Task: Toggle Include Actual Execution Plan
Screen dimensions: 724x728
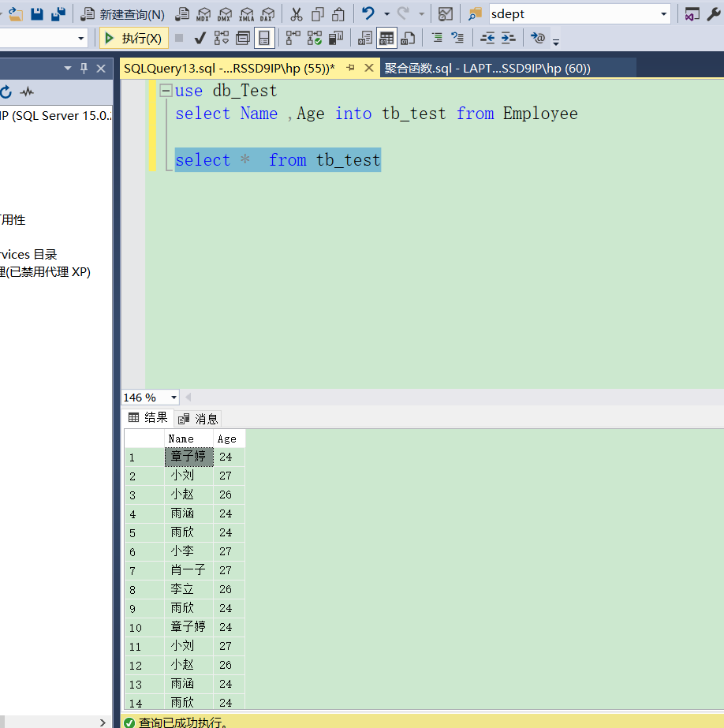Action: click(x=293, y=38)
